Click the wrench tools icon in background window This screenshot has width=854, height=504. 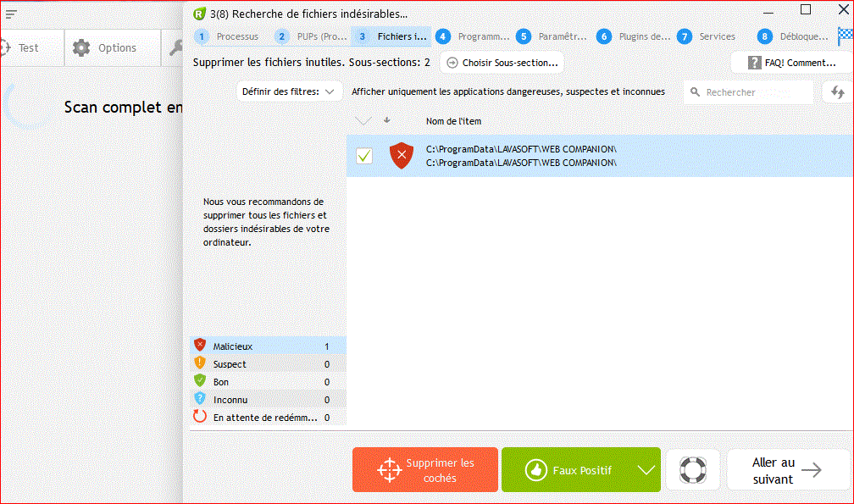(175, 48)
